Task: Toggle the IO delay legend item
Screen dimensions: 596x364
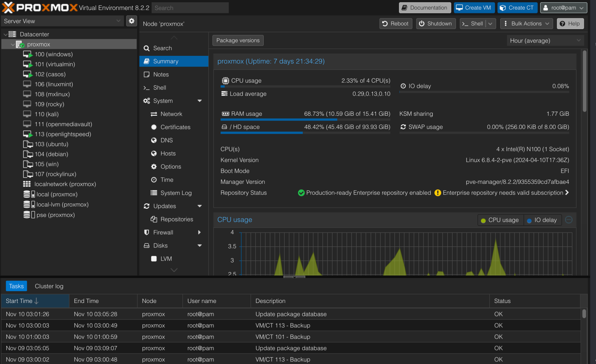Action: click(x=542, y=220)
